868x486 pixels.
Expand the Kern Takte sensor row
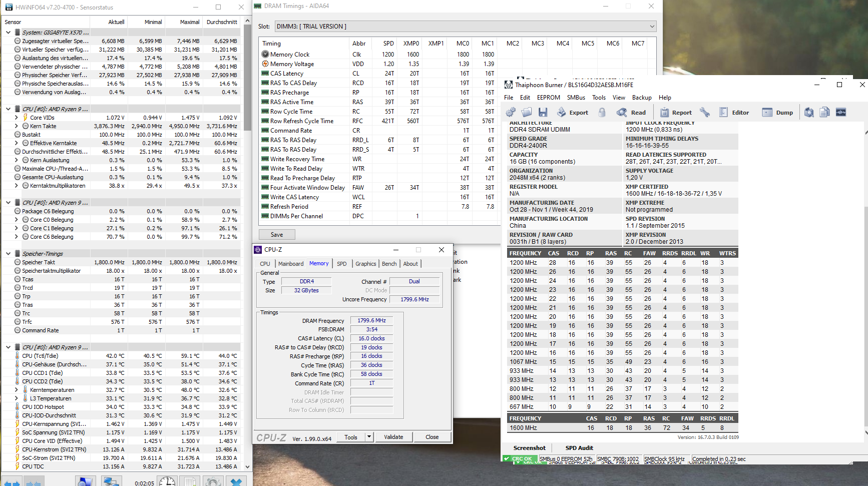pyautogui.click(x=17, y=126)
